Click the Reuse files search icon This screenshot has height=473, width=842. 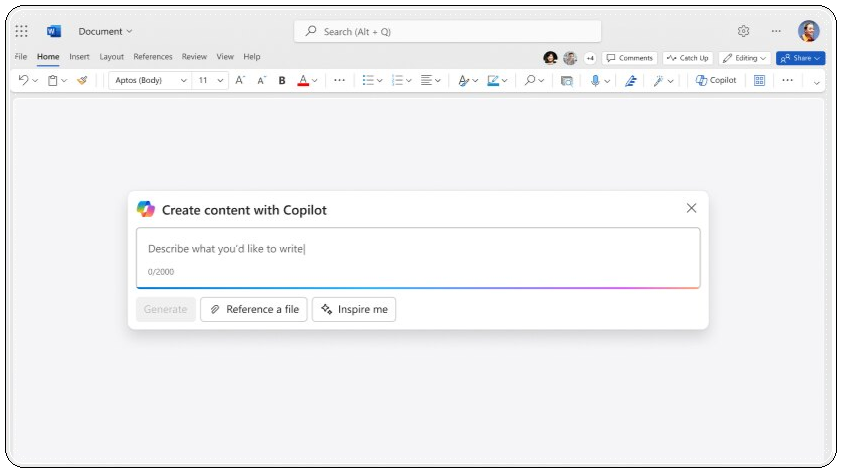(x=567, y=81)
